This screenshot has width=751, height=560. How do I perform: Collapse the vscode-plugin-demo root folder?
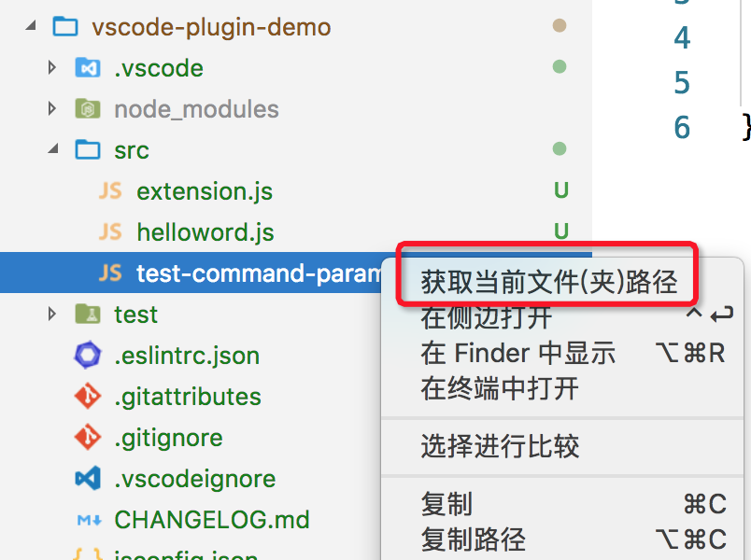34,27
